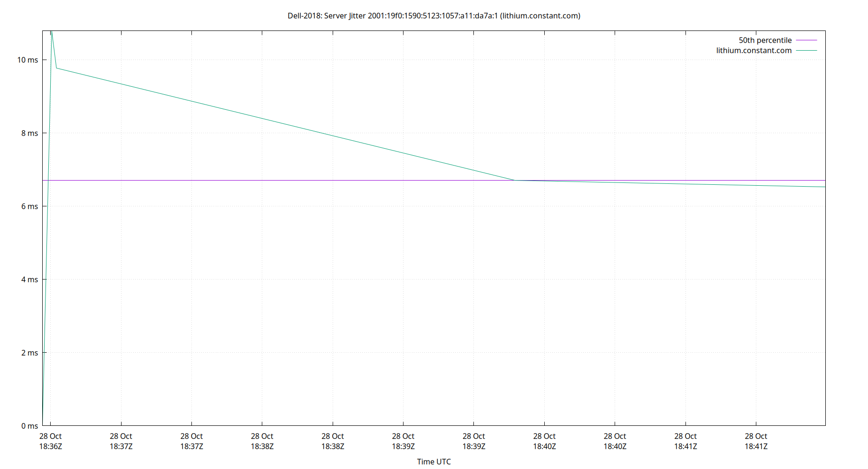Select the 6 ms y-axis label
Image resolution: width=868 pixels, height=469 pixels.
coord(29,206)
